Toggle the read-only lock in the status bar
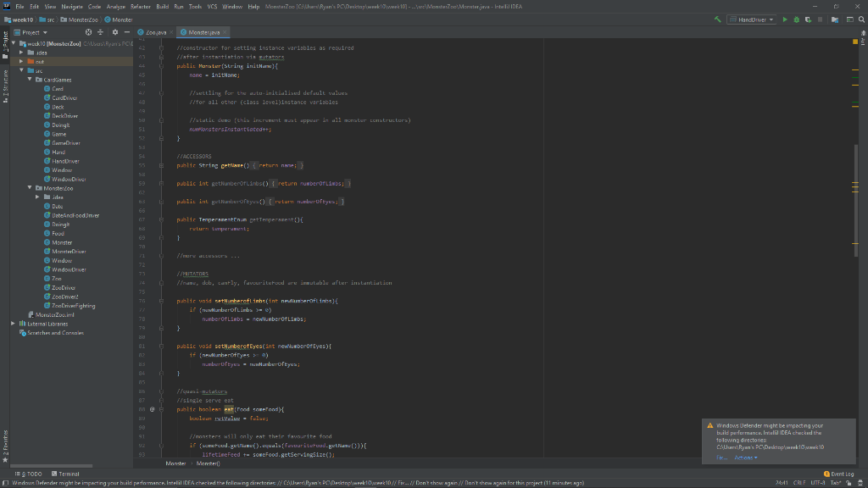This screenshot has width=868, height=488. [849, 482]
